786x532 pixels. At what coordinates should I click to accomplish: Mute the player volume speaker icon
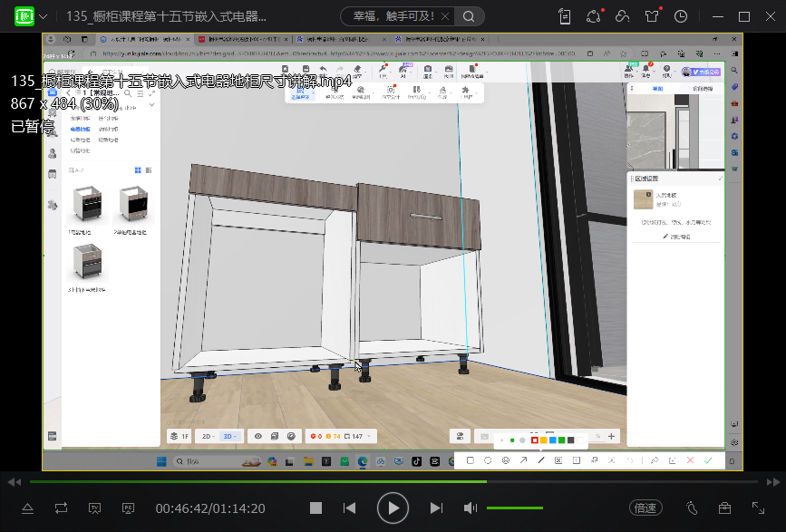click(x=471, y=508)
